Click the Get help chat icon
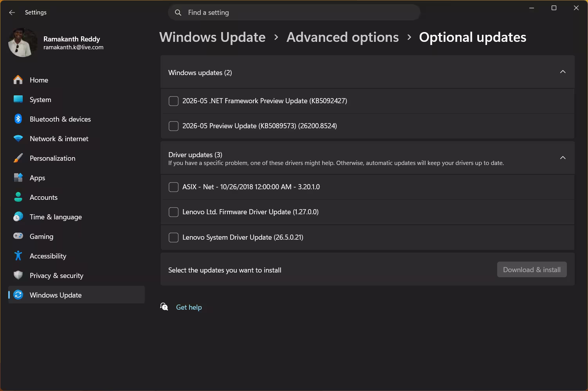 [164, 307]
